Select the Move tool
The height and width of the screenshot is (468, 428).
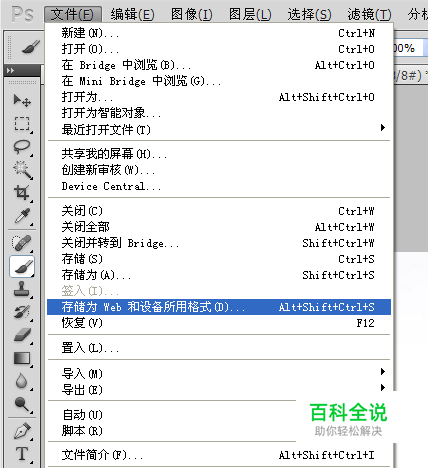22,100
